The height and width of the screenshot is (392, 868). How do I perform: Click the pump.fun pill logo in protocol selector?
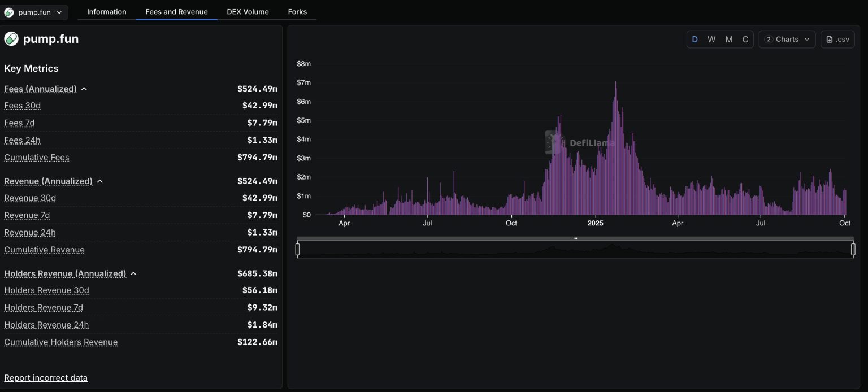coord(9,12)
